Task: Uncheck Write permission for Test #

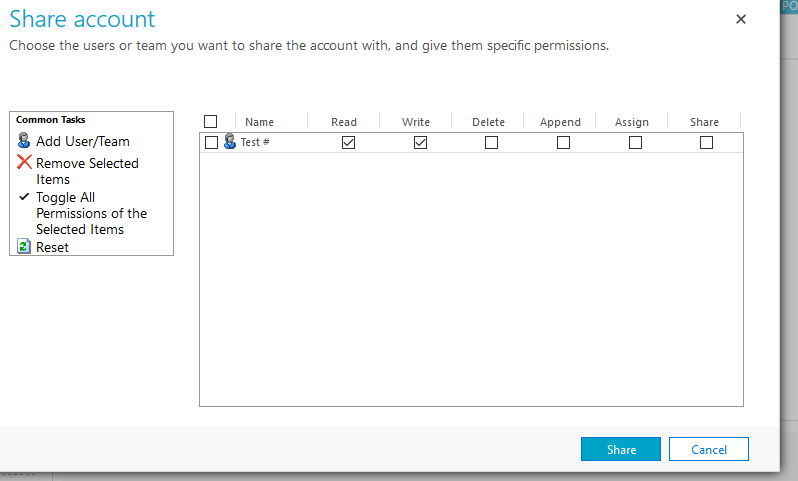Action: pos(420,143)
